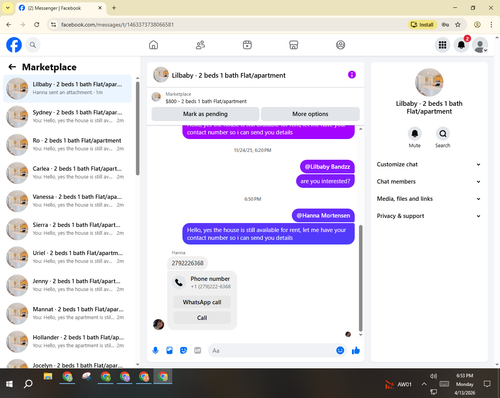
Task: Bookmark this page with star icon
Action: click(x=458, y=24)
